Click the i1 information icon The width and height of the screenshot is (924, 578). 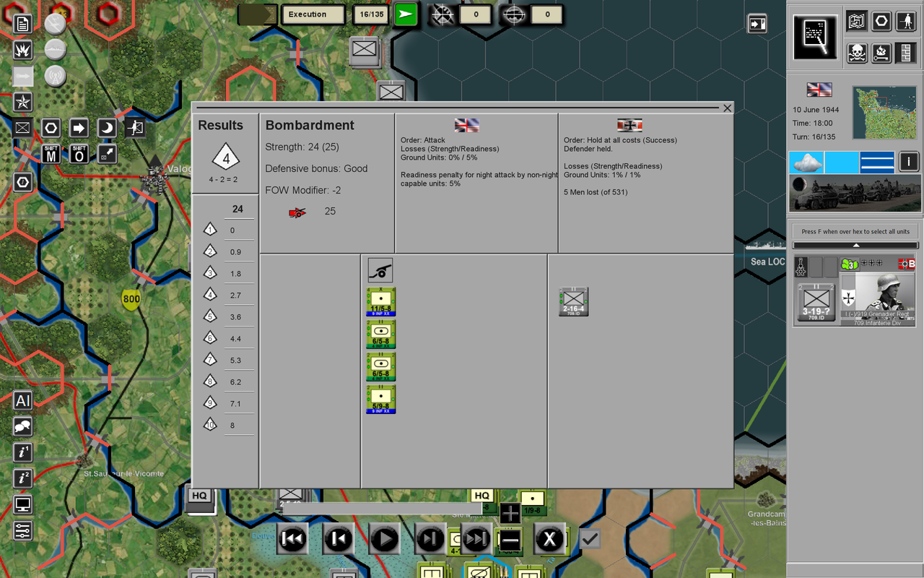[x=23, y=453]
